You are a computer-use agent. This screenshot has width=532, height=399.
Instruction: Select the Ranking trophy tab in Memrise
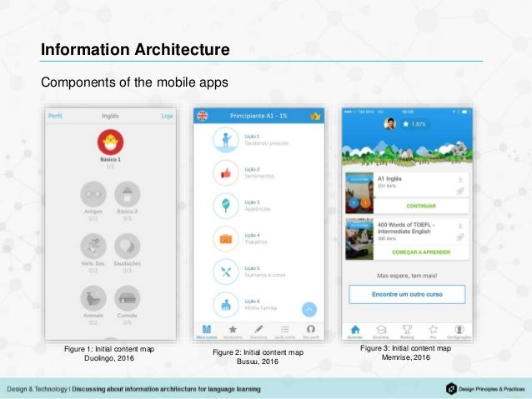pyautogui.click(x=407, y=332)
